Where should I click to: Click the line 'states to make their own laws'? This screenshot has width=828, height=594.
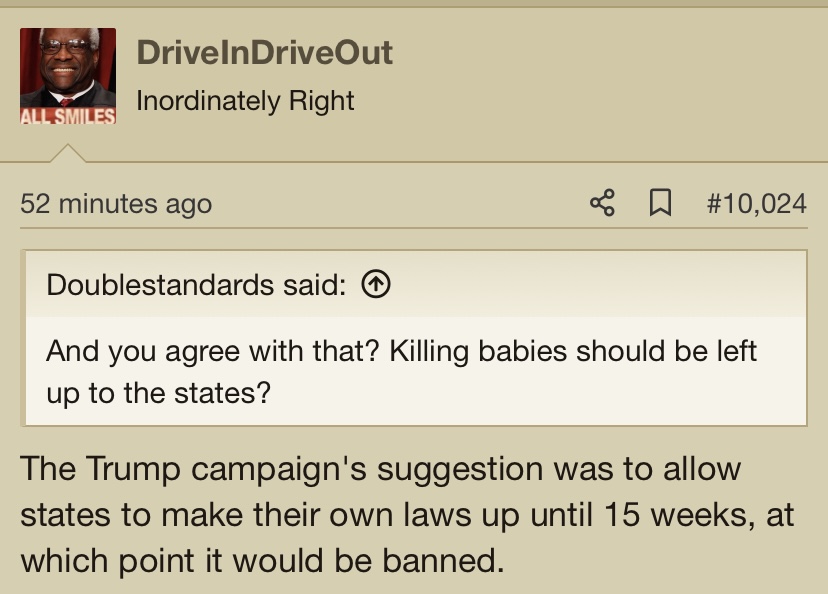tap(246, 514)
